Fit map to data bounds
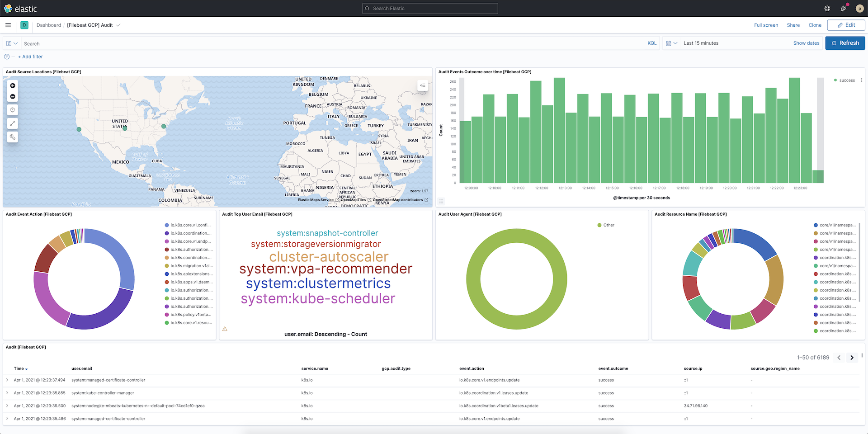 tap(13, 109)
